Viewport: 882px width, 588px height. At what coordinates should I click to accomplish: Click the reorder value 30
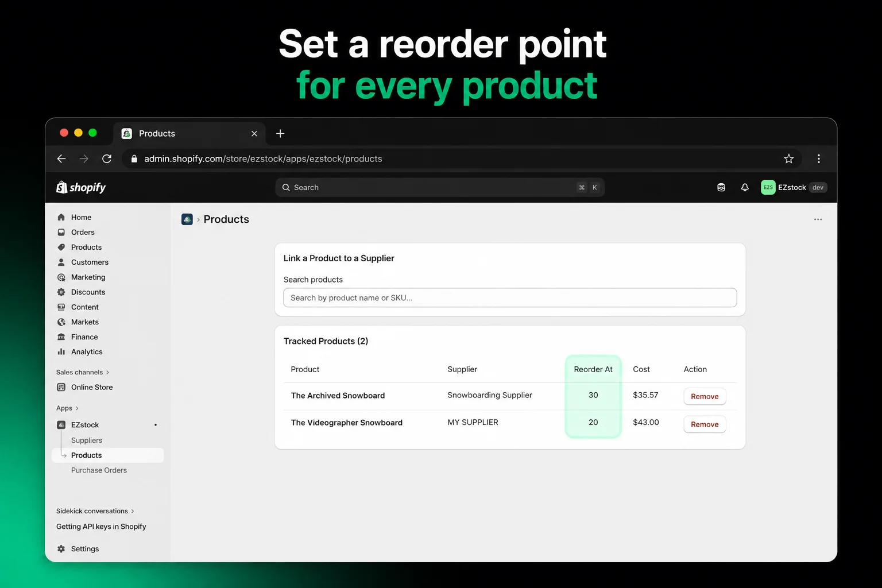click(593, 395)
